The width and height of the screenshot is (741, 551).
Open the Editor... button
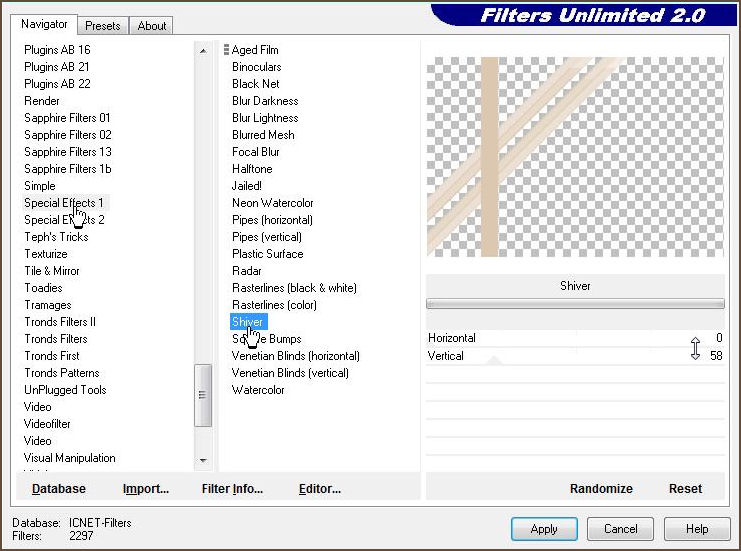coord(320,489)
